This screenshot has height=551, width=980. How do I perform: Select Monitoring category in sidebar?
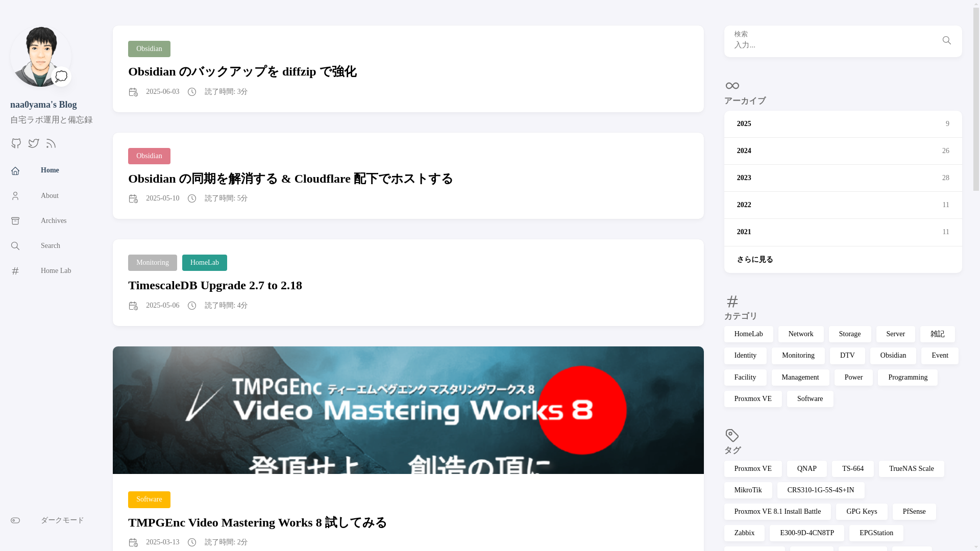[x=798, y=356]
